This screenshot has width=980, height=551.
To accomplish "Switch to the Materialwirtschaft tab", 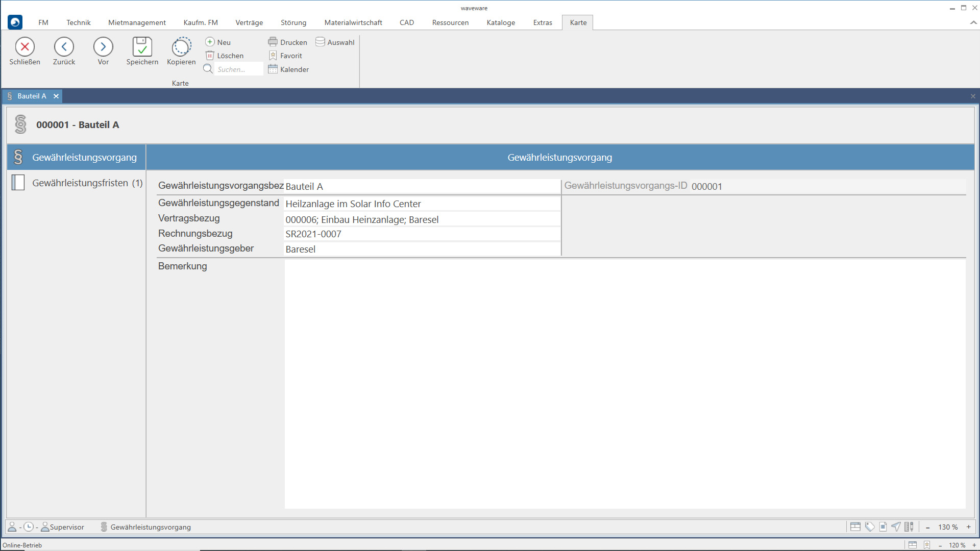I will [353, 22].
